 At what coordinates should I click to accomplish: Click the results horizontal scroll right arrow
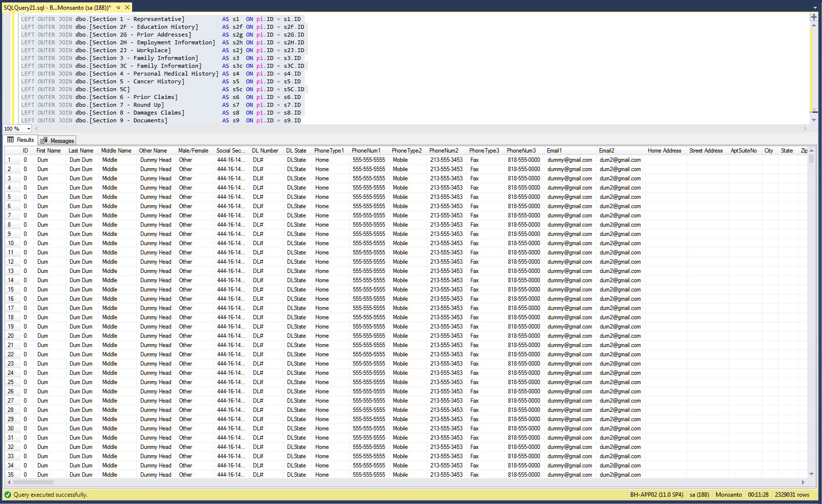804,482
